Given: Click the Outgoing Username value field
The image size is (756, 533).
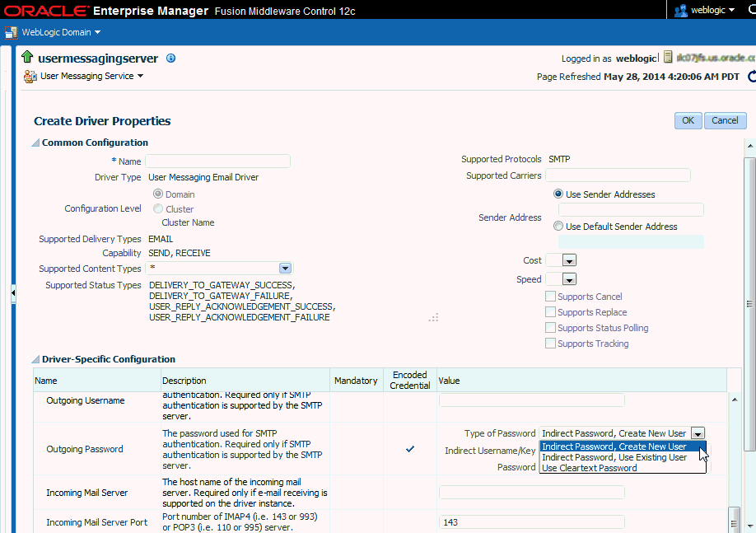Looking at the screenshot, I should point(532,400).
